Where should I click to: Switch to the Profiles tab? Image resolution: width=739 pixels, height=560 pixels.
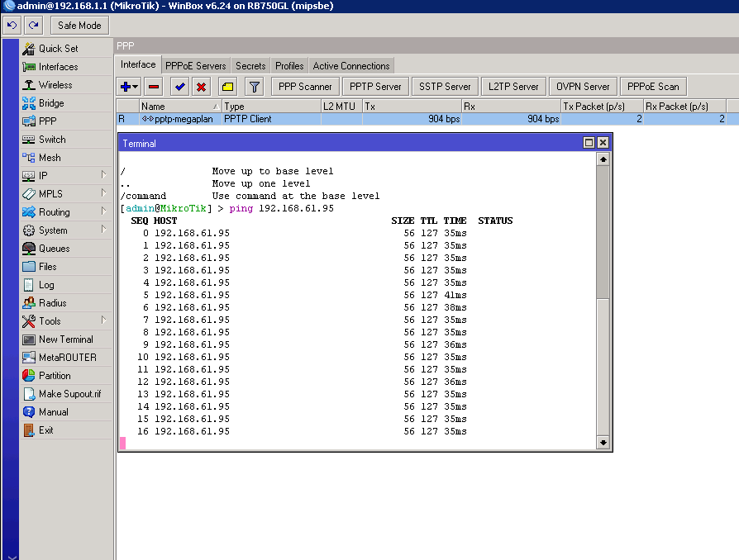[x=289, y=66]
